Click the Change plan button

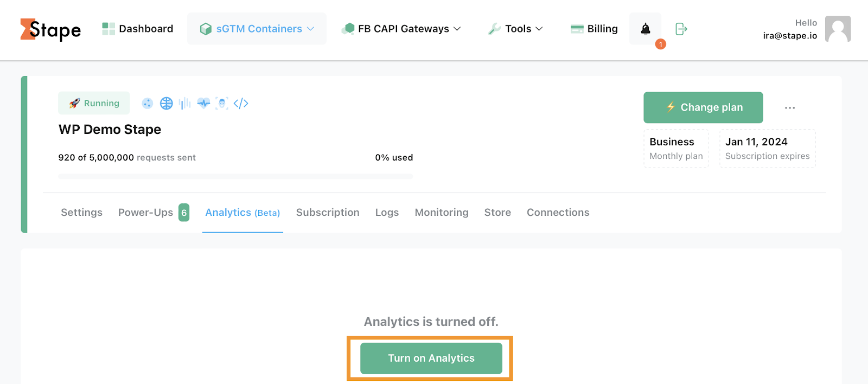pos(703,107)
